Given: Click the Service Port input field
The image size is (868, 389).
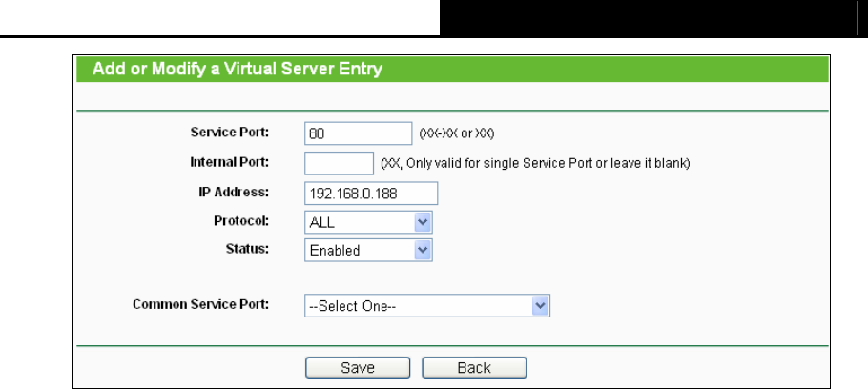Looking at the screenshot, I should pos(358,133).
